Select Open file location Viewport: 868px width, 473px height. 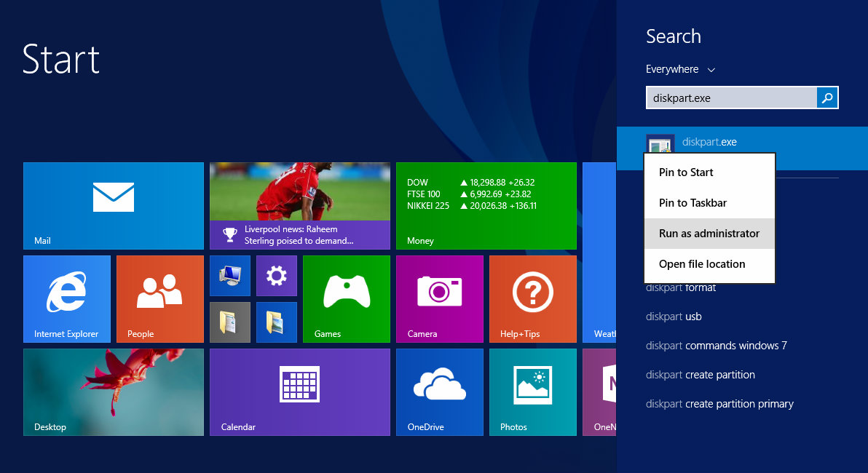click(x=710, y=264)
